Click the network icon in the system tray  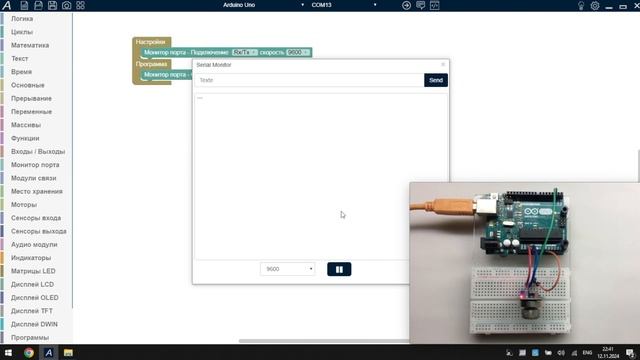click(x=574, y=353)
